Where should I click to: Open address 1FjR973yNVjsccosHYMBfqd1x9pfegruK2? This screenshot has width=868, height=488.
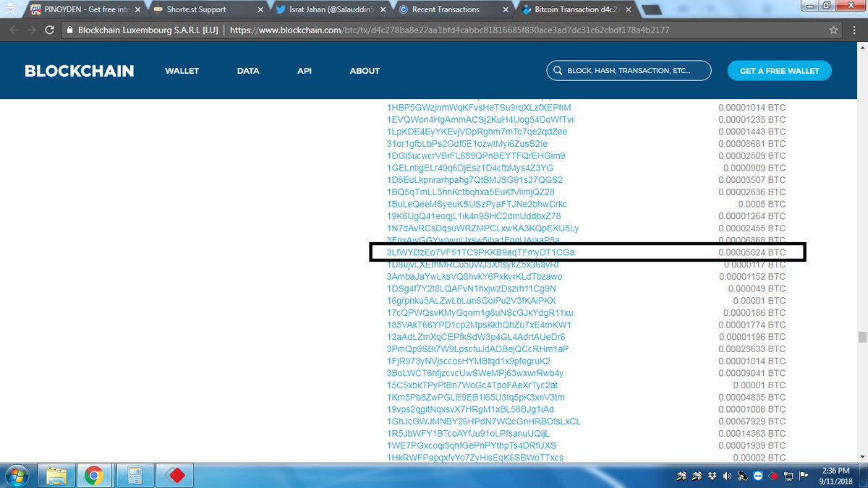click(x=469, y=361)
